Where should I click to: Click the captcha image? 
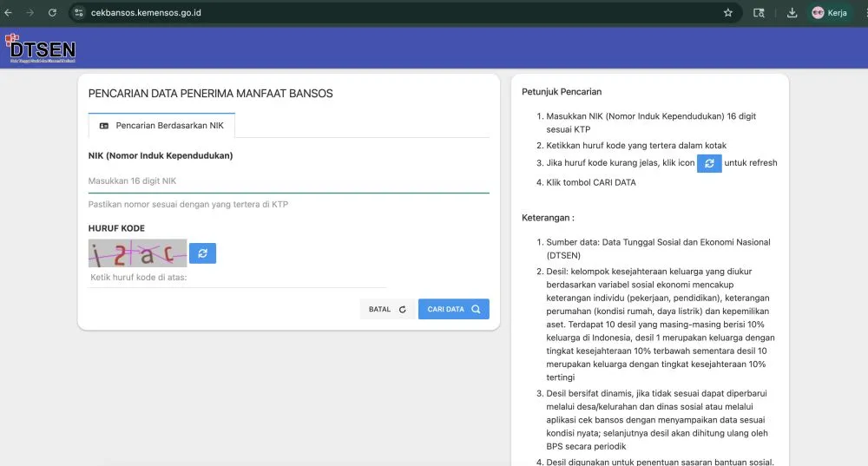pyautogui.click(x=137, y=253)
